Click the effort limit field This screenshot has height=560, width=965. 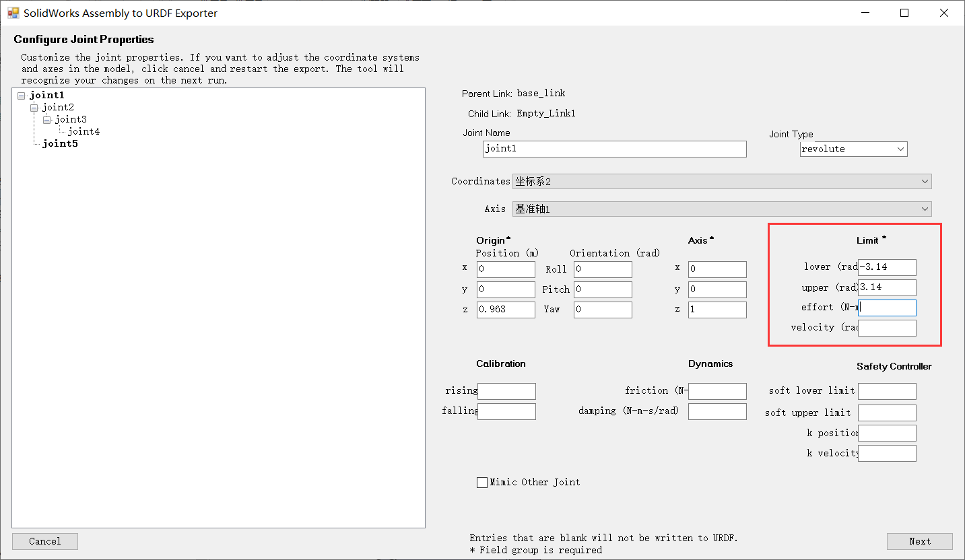(887, 308)
